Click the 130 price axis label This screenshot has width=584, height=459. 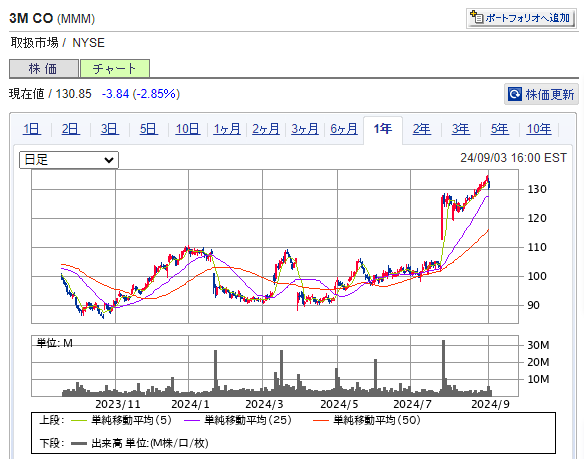537,189
